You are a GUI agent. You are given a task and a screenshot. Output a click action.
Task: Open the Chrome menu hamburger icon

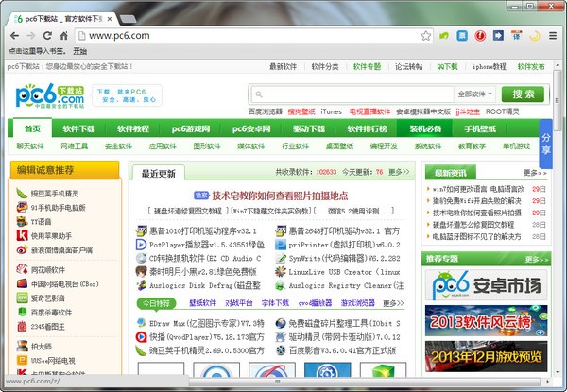(555, 36)
